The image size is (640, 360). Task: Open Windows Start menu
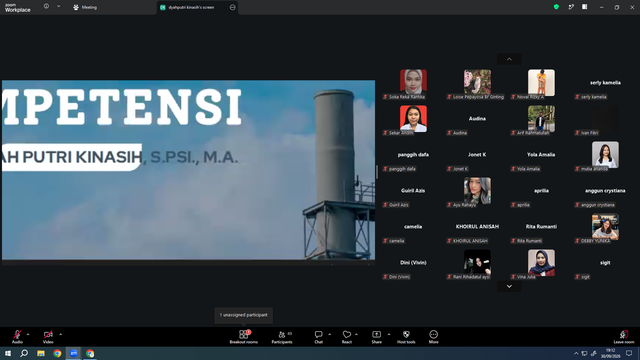click(x=8, y=353)
